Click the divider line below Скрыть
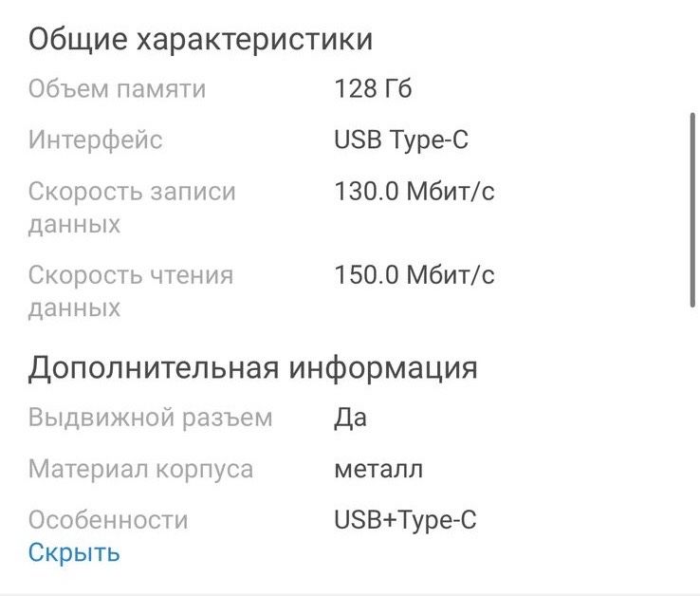This screenshot has width=700, height=596. pyautogui.click(x=350, y=593)
